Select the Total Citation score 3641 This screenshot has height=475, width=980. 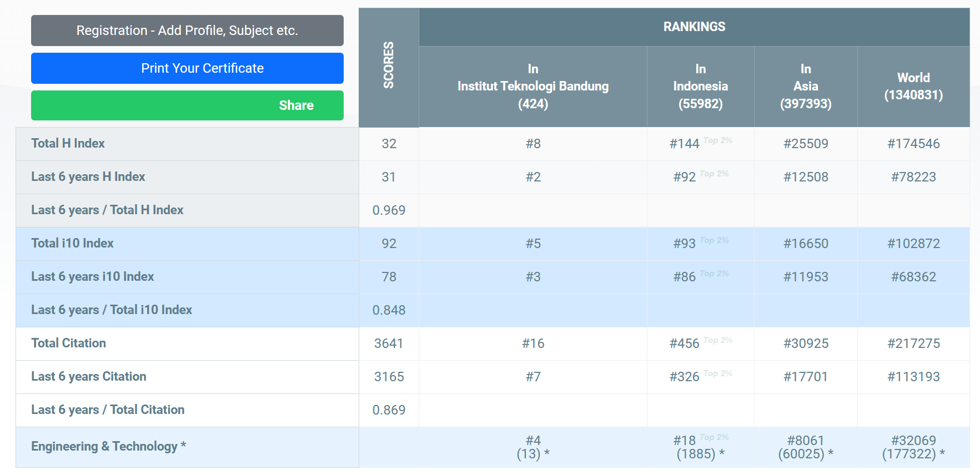tap(389, 343)
